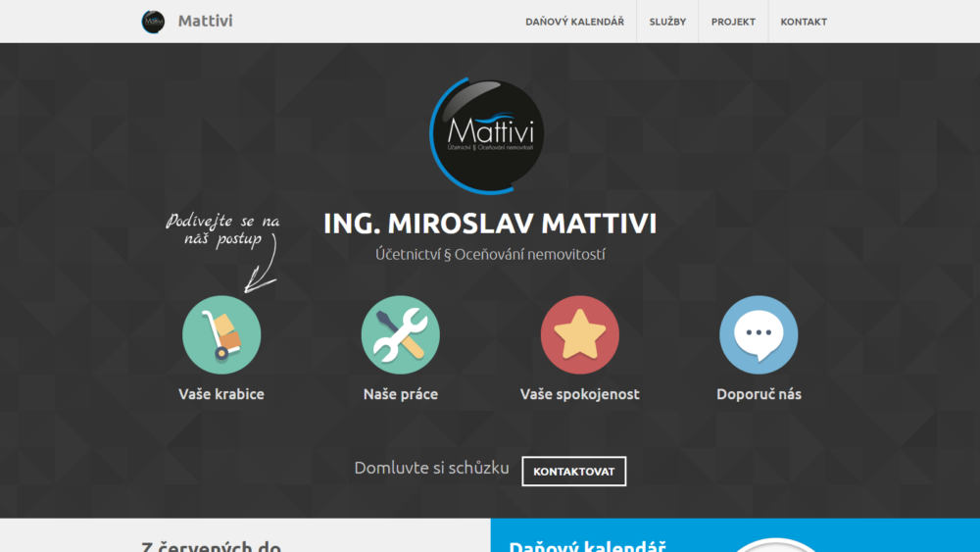The height and width of the screenshot is (552, 980).
Task: Click the Mattivi site title text
Action: [x=205, y=21]
